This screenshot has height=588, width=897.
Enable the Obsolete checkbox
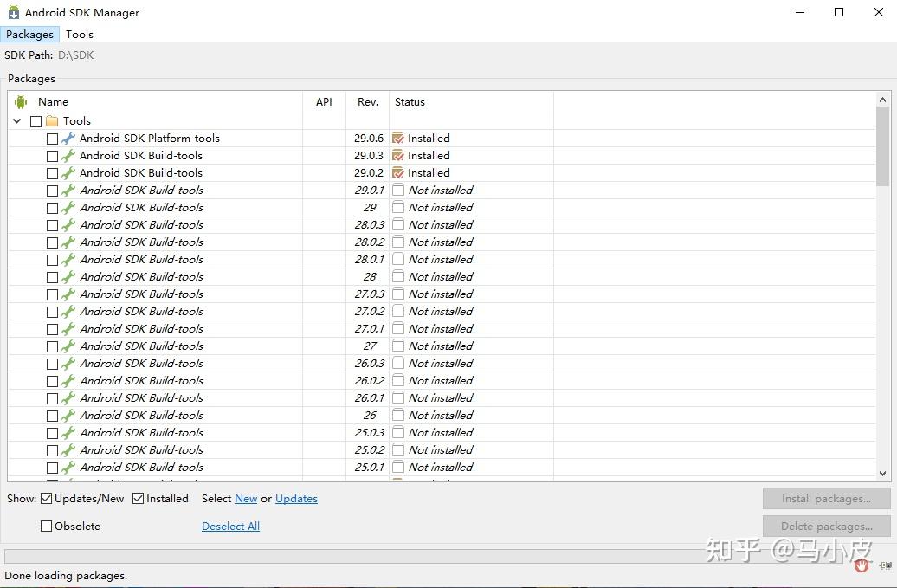tap(47, 527)
